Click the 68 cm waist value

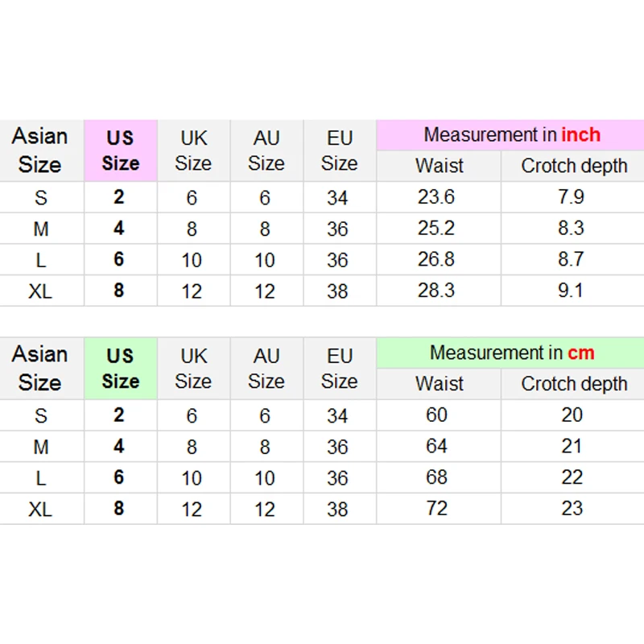click(436, 477)
